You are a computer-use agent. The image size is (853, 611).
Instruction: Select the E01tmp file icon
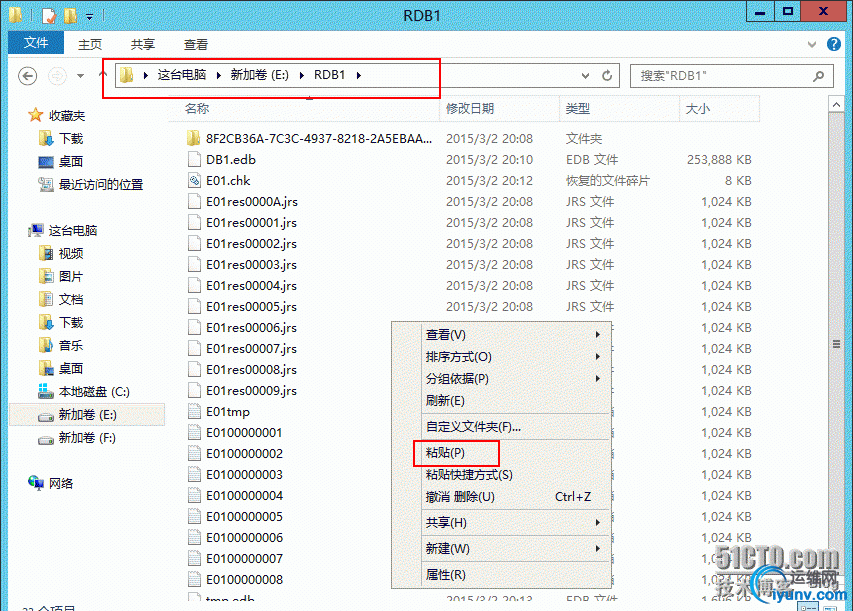coord(194,411)
